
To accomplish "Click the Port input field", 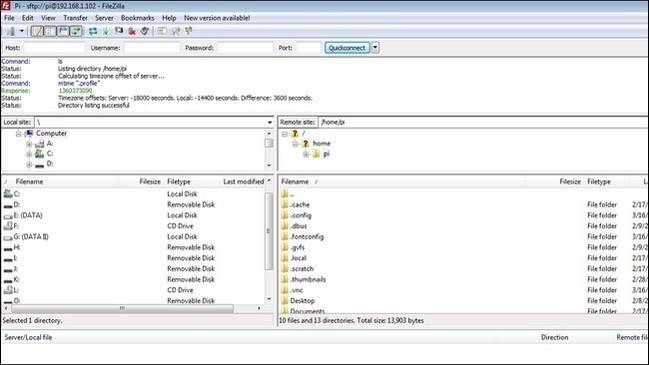I will 309,48.
